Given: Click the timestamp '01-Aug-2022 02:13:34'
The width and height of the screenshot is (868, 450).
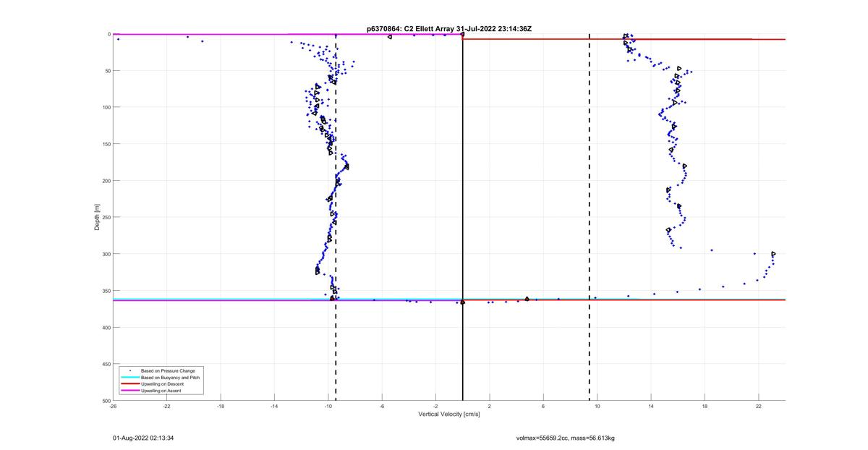Looking at the screenshot, I should (x=143, y=438).
